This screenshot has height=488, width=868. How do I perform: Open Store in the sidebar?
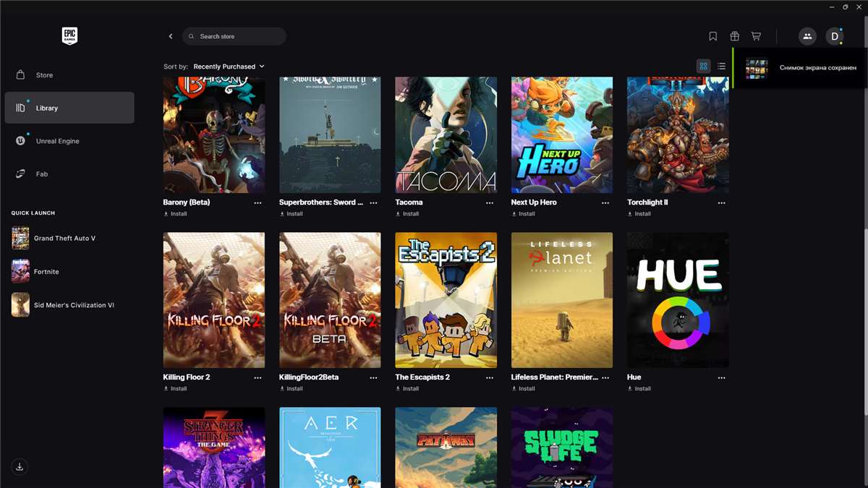[x=69, y=75]
